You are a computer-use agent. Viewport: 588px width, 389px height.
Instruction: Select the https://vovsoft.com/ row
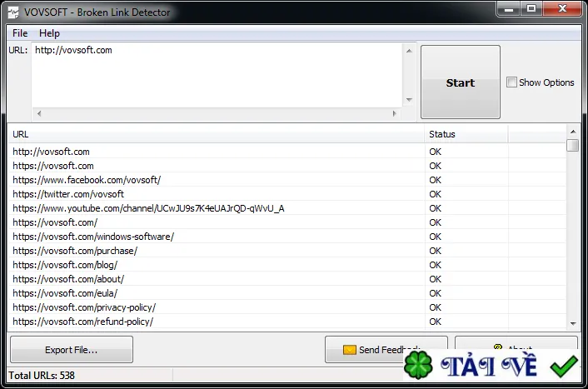point(287,222)
